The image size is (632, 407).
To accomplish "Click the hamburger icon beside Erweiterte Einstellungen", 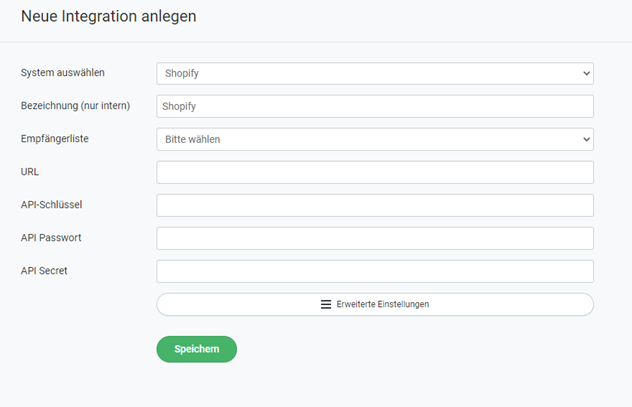I will coord(326,304).
